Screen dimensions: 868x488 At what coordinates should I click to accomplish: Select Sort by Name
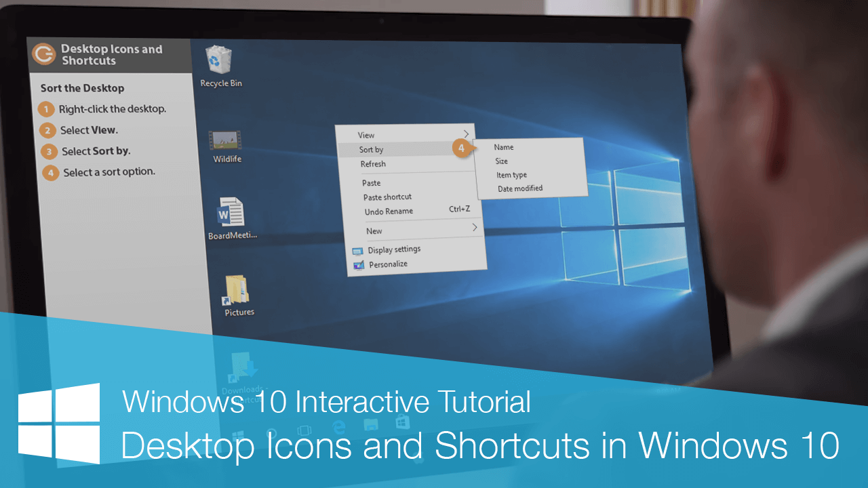click(x=503, y=147)
